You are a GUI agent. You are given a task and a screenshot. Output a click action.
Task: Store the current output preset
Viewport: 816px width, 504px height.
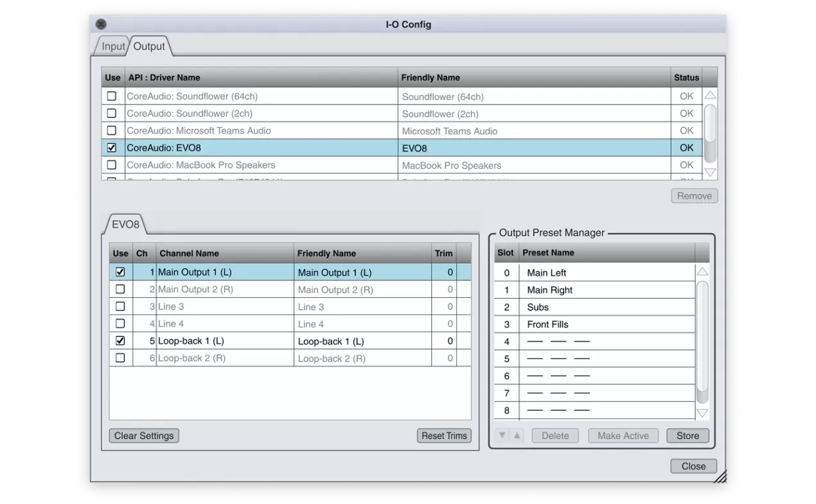coord(687,436)
